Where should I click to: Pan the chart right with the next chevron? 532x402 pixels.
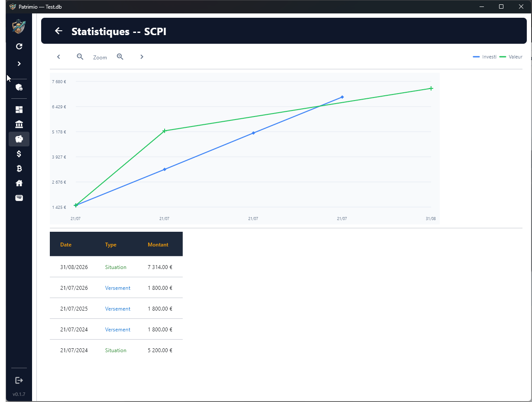(x=142, y=57)
